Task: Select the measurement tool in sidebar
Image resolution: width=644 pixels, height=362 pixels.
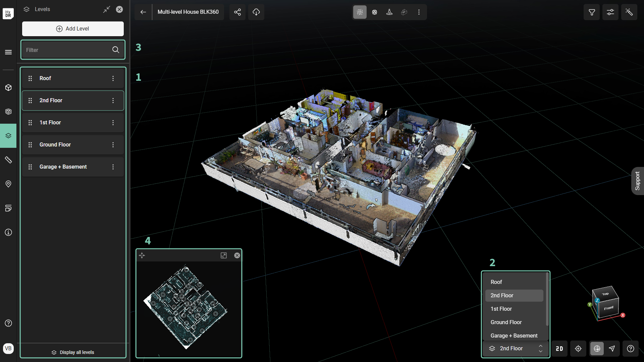Action: coord(8,160)
